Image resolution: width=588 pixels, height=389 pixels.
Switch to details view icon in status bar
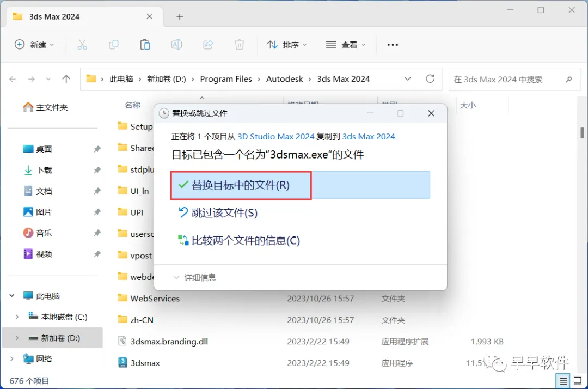coord(563,381)
